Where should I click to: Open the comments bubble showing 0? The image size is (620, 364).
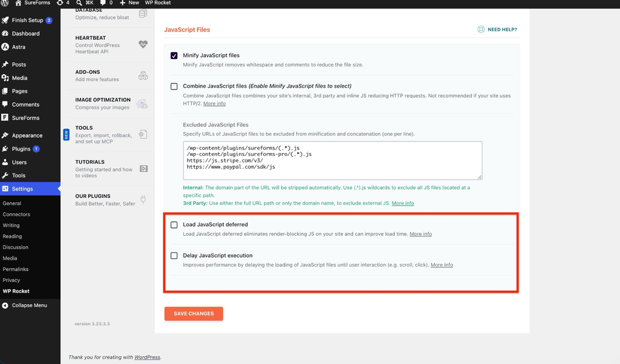click(x=107, y=3)
